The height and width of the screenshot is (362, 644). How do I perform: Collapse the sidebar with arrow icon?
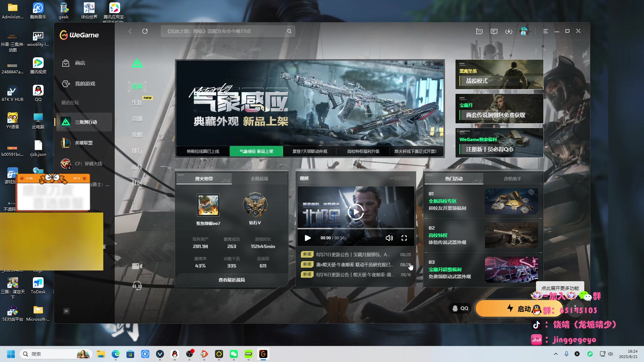tap(66, 311)
